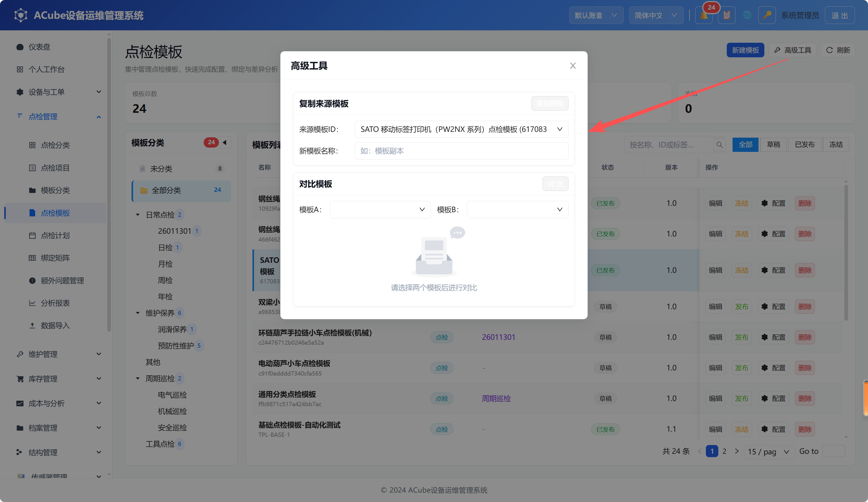Collapse the 日常点检 tree node
This screenshot has height=502, width=868.
pyautogui.click(x=138, y=215)
